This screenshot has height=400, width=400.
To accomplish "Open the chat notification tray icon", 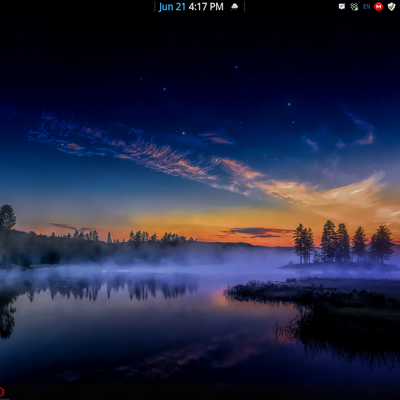I will coord(342,6).
